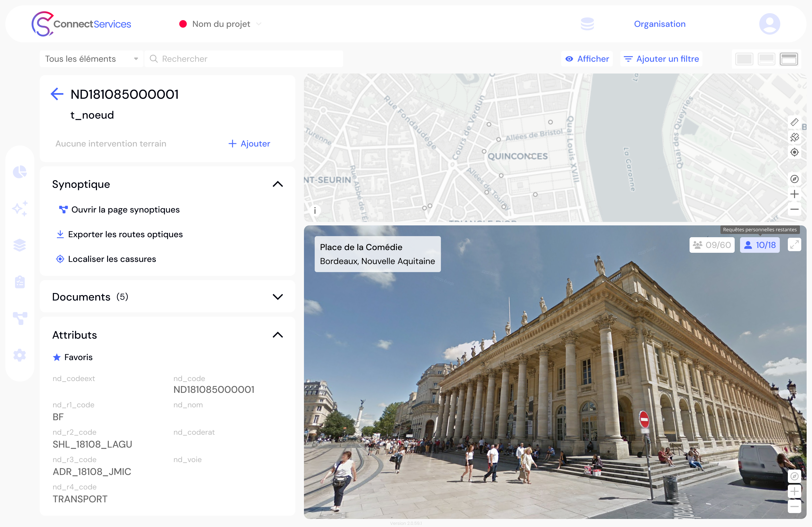Toggle the satellite view map tool
Viewport: 812px width, 527px height.
click(x=794, y=137)
